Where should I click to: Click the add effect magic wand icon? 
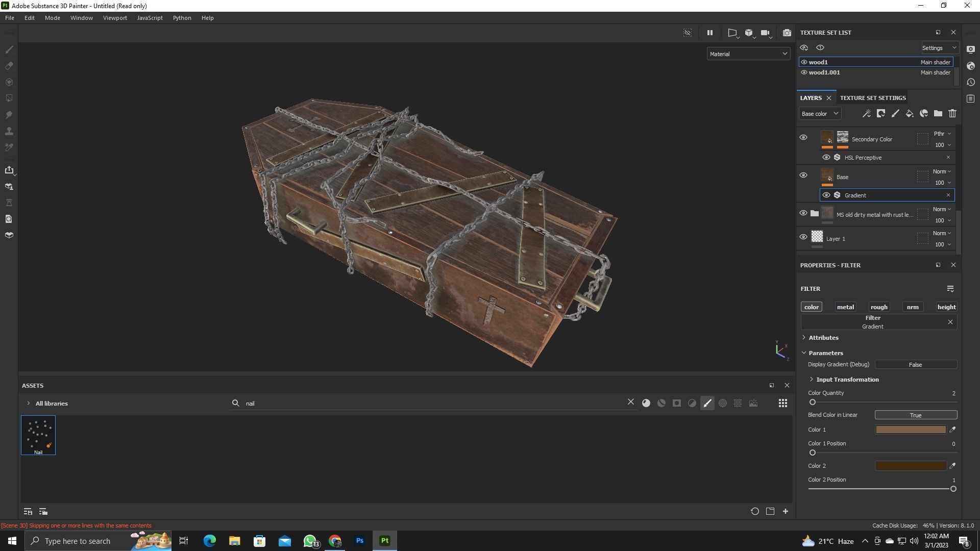click(x=867, y=114)
